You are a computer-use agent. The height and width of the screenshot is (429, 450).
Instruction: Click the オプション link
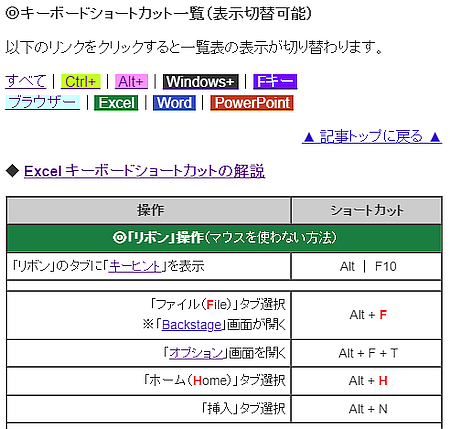point(196,353)
